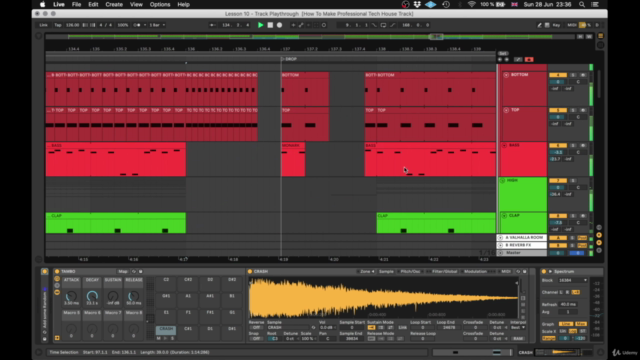Click the Wi-Fi icon in menu bar

471,4
